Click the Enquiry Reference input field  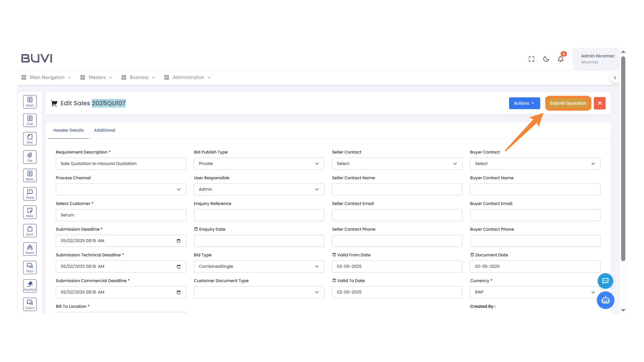point(259,215)
